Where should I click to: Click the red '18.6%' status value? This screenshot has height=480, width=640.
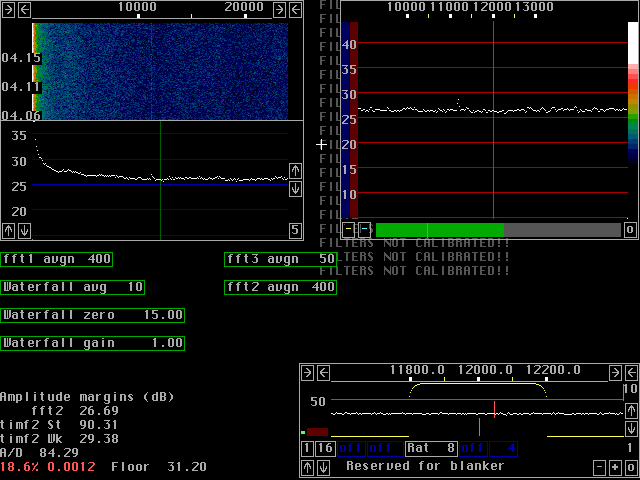[x=20, y=467]
